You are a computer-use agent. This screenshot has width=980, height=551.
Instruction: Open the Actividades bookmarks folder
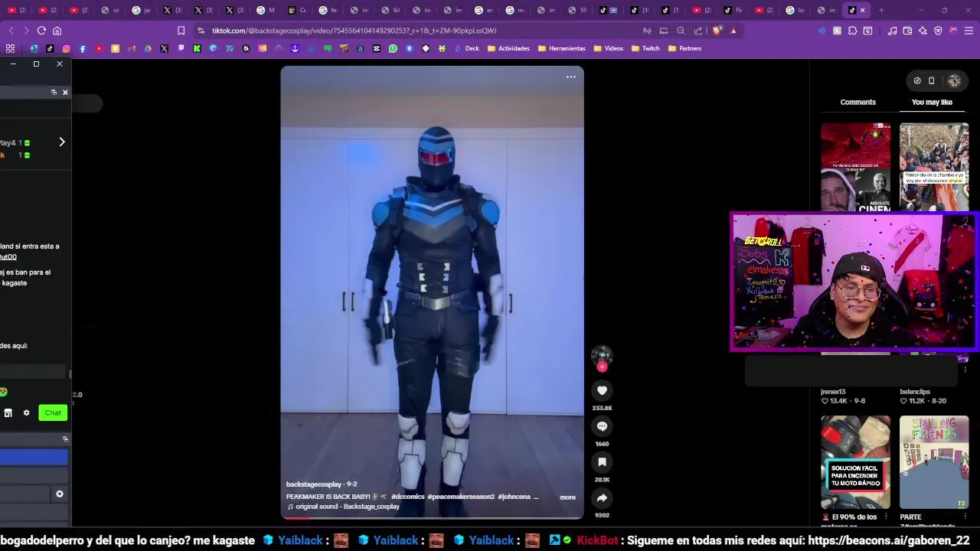coord(508,48)
